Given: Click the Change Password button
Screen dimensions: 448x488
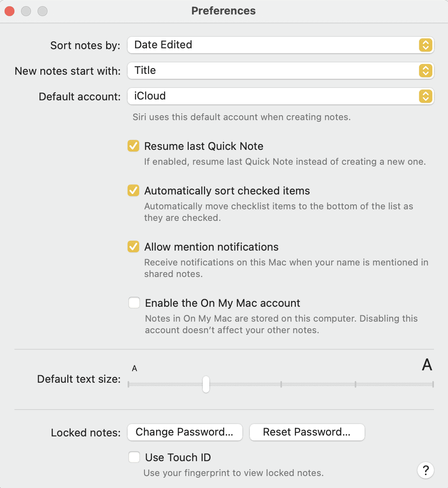Looking at the screenshot, I should click(x=185, y=432).
